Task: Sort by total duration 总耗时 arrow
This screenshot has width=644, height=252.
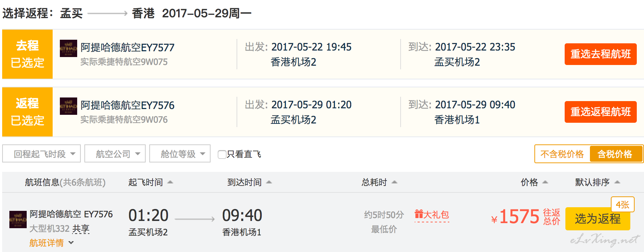Action: 394,182
